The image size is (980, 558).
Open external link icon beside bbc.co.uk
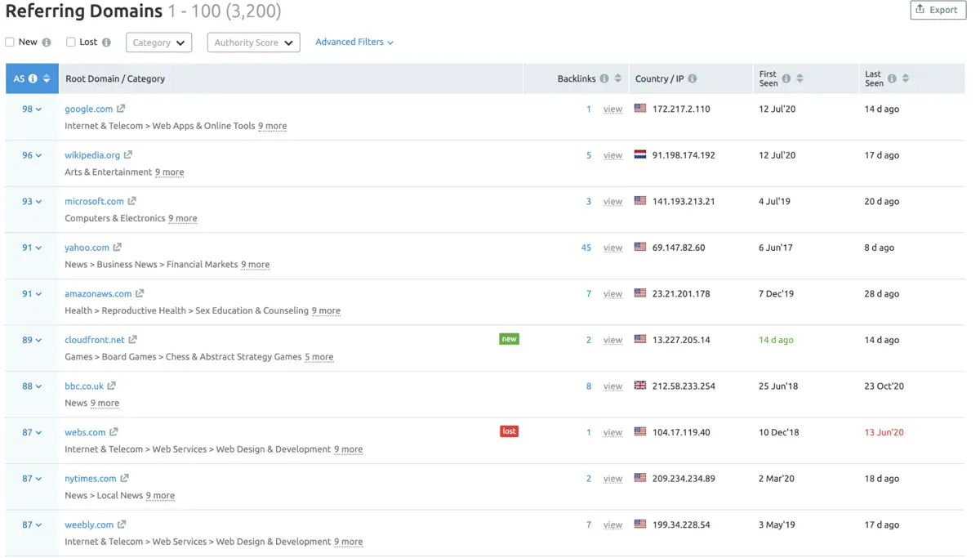pos(111,386)
